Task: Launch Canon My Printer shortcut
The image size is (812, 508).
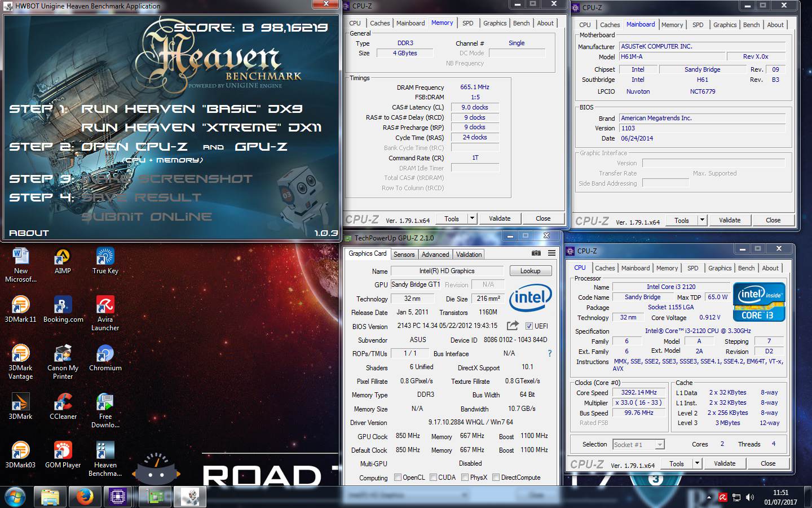Action: [x=63, y=362]
